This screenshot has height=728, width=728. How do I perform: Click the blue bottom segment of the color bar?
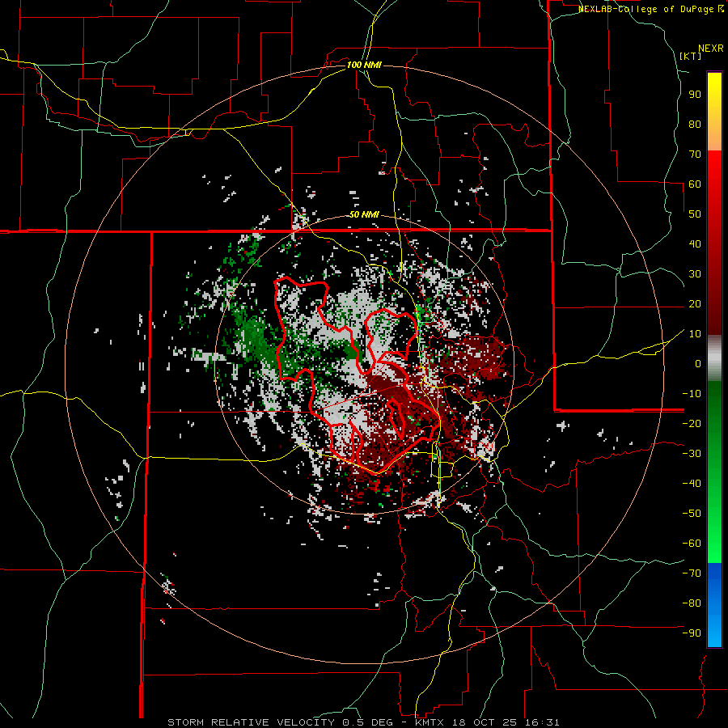tap(714, 605)
